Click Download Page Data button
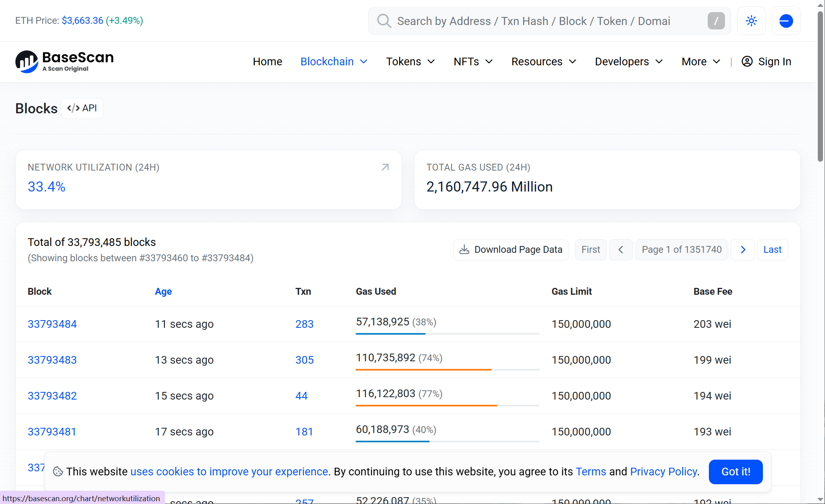 point(511,250)
